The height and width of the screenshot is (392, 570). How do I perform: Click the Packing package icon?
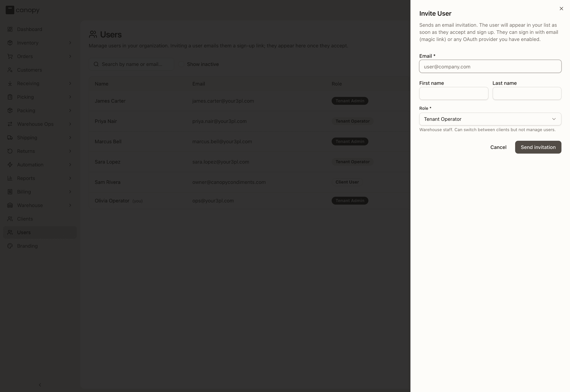click(10, 110)
